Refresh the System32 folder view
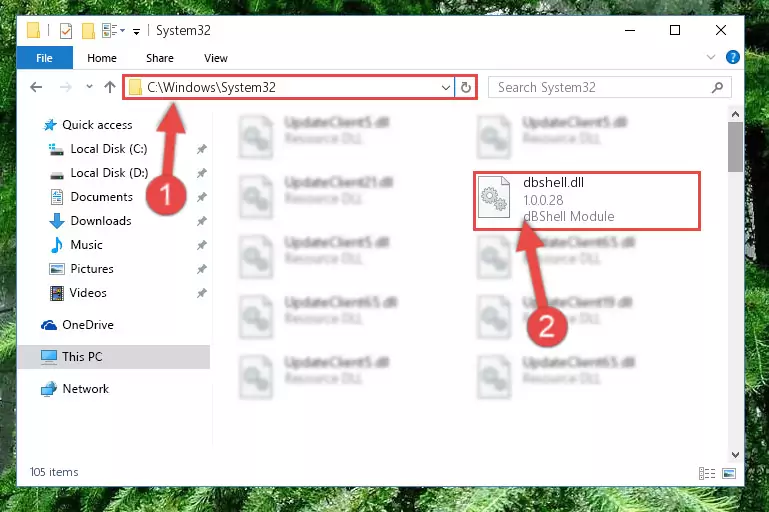The image size is (769, 512). [465, 87]
